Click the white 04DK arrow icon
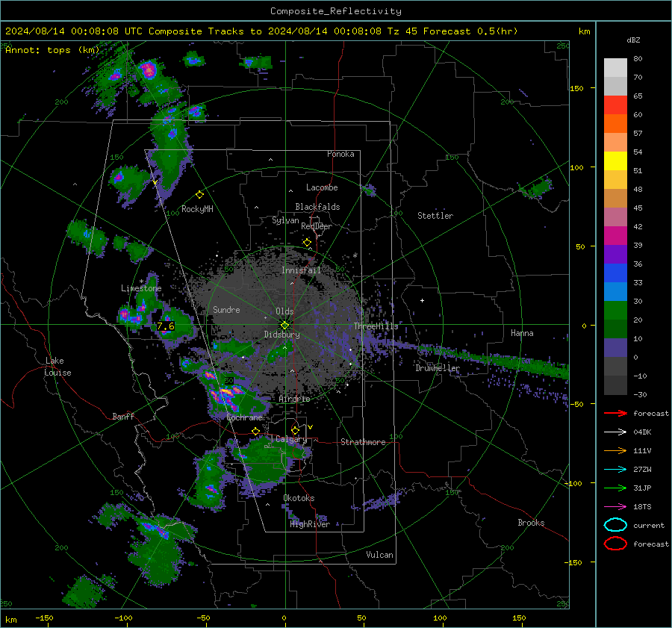 615,432
